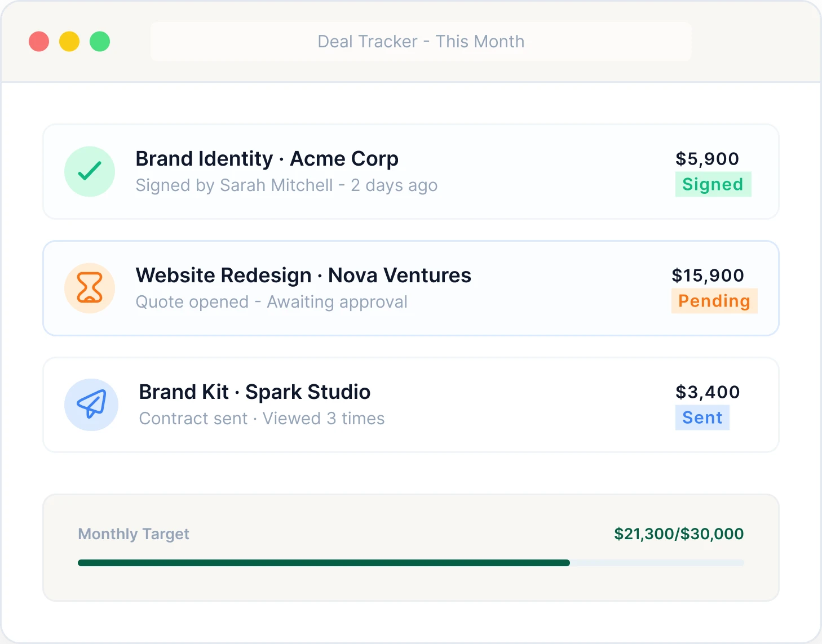Click the $21,300/$30,000 target amount
Image resolution: width=822 pixels, height=644 pixels.
click(679, 534)
